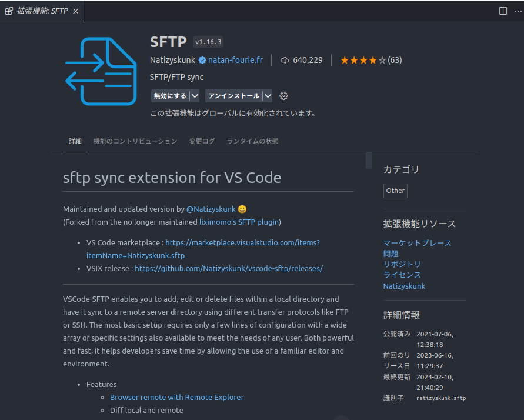This screenshot has width=524, height=420.
Task: Click the 無効にする button
Action: coord(170,96)
